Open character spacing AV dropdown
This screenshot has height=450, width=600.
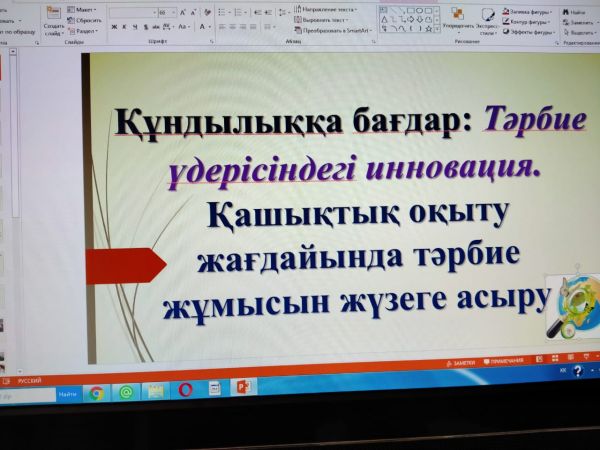(168, 27)
